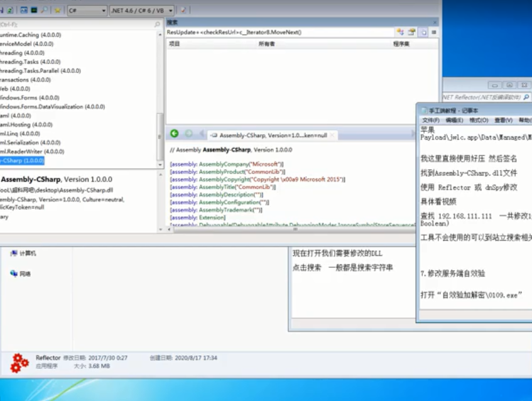The width and height of the screenshot is (532, 401).
Task: Click the Explorer search magnifier icon
Action: pos(526,97)
